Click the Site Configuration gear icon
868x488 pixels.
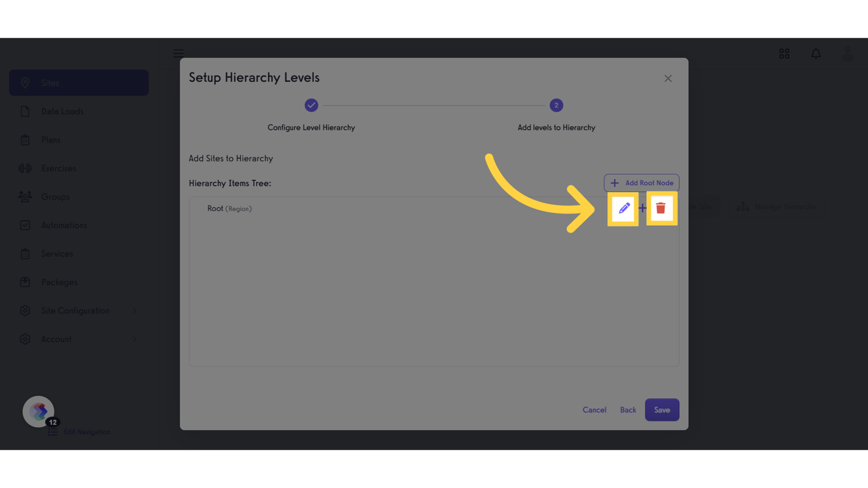point(25,311)
